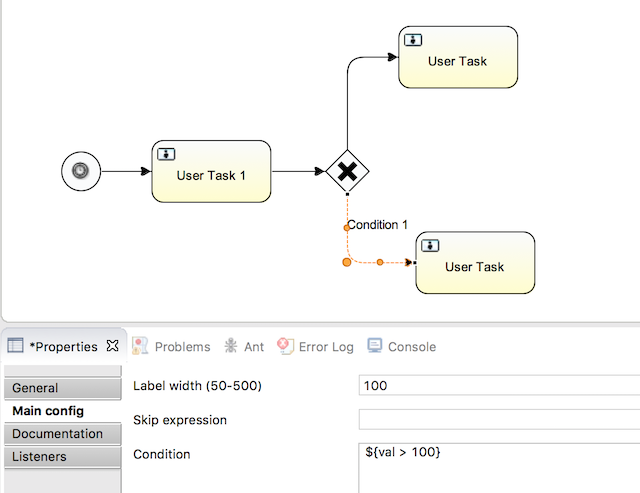Click the user icon in top User Task
The image size is (640, 493).
(414, 39)
